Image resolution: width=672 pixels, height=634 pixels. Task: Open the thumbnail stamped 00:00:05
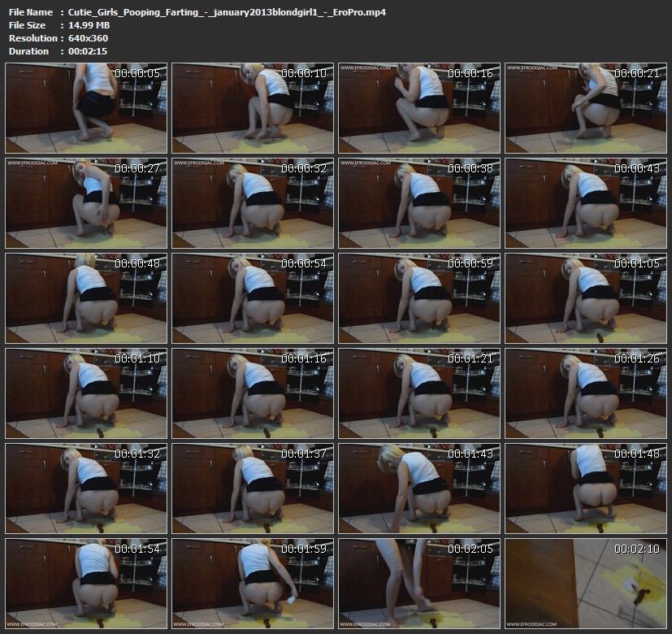coord(86,109)
